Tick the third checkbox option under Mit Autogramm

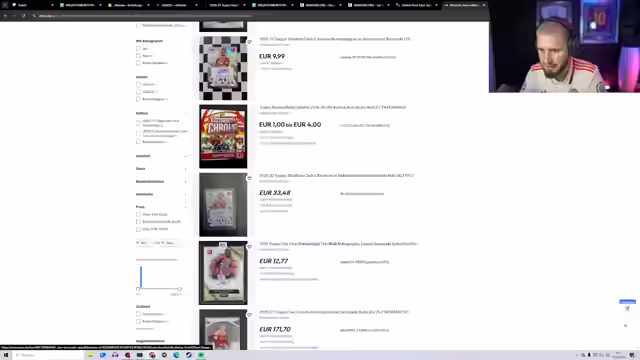[x=138, y=63]
